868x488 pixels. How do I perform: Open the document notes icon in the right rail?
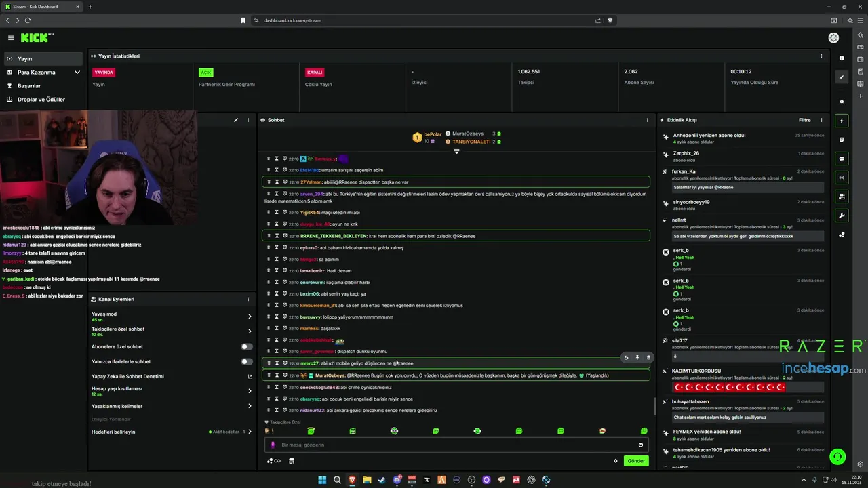pos(842,140)
